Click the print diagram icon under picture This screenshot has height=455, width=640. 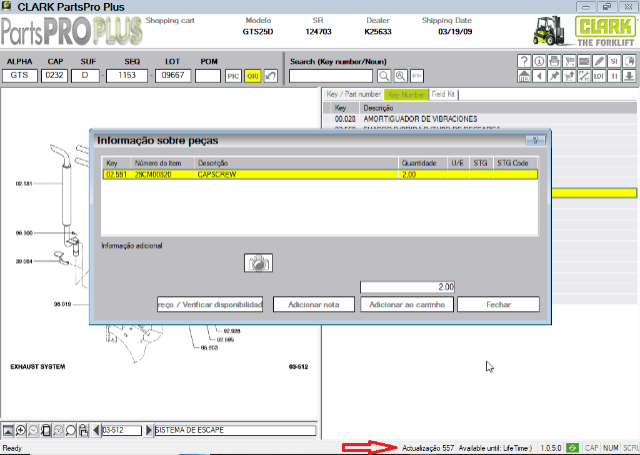83,430
